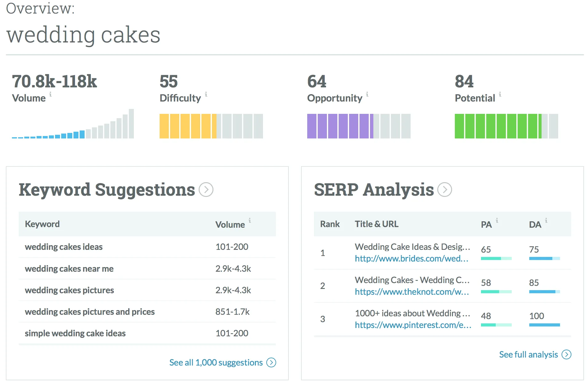The width and height of the screenshot is (588, 384).
Task: Click arrow icon after See all 1,000 suggestions
Action: pos(271,362)
